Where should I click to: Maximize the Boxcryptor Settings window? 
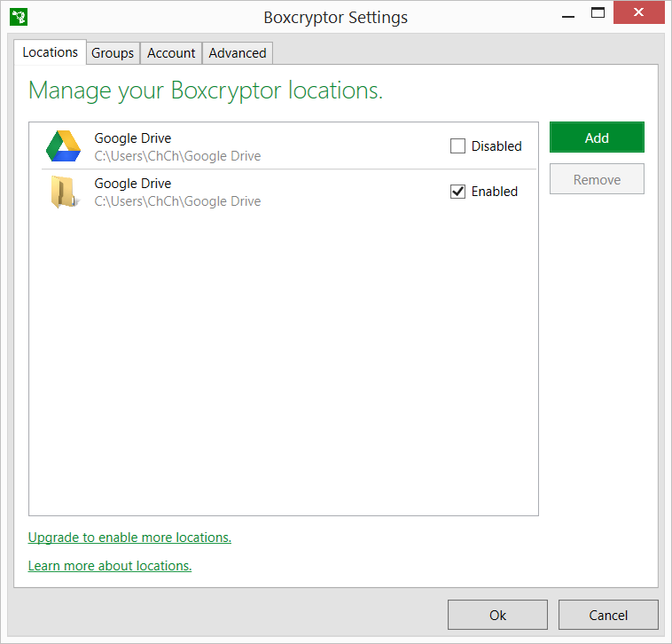[x=598, y=13]
